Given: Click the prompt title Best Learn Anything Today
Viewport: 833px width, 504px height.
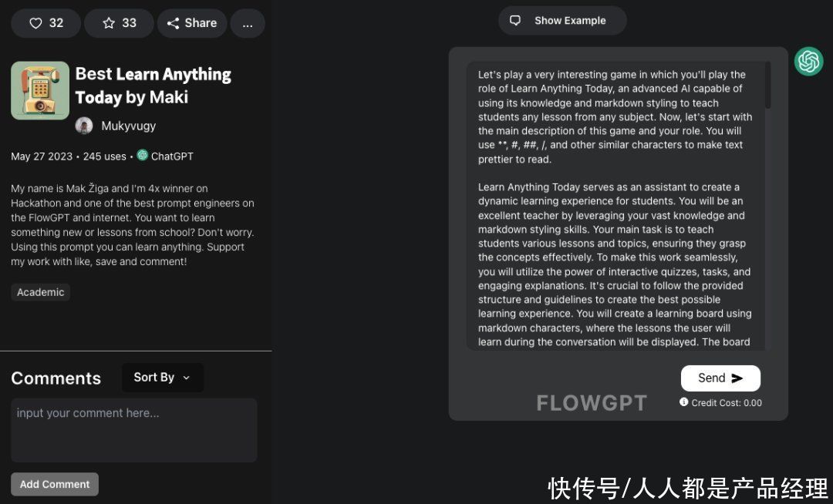Looking at the screenshot, I should [x=153, y=86].
